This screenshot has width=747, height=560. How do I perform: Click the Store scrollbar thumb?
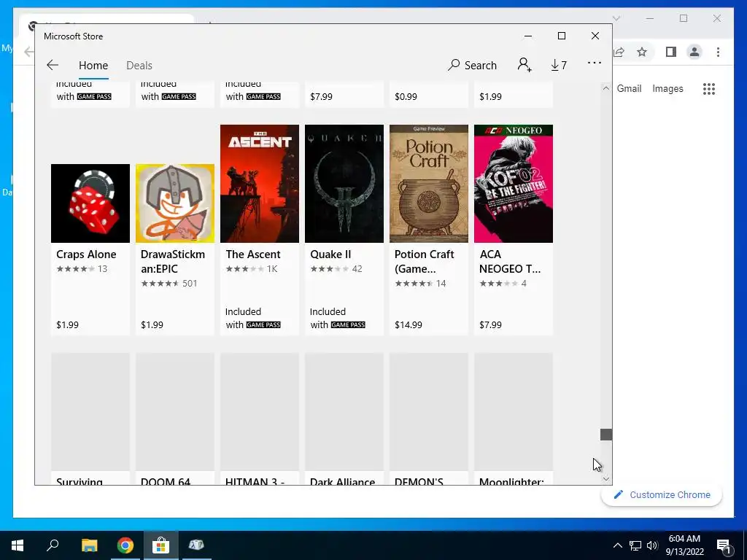(x=606, y=435)
